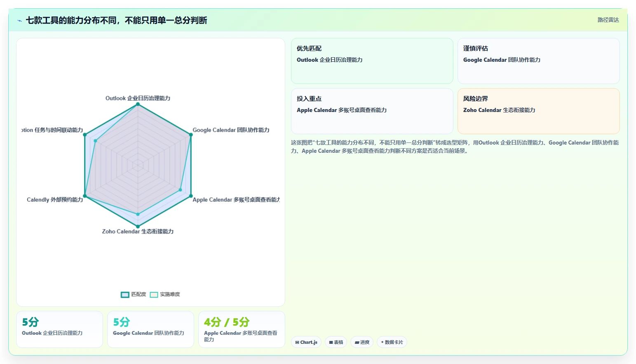Screen dimensions: 636x364
Task: Toggle the 实施难度 legend item
Action: pyautogui.click(x=165, y=294)
